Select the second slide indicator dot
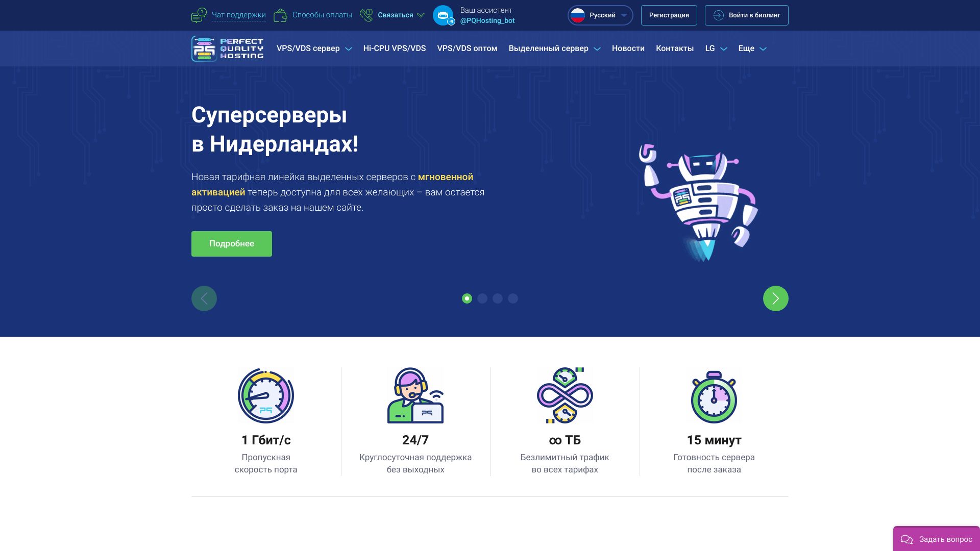The image size is (980, 551). (x=482, y=298)
